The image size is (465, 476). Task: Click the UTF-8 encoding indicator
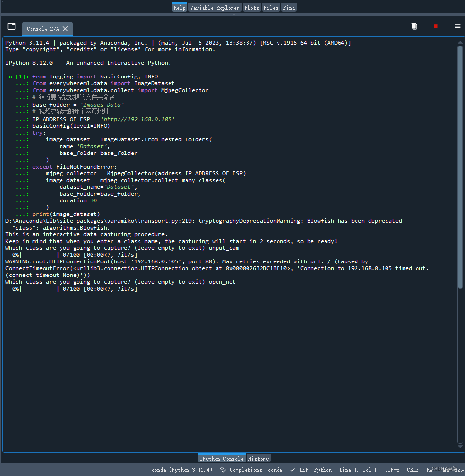coord(392,470)
